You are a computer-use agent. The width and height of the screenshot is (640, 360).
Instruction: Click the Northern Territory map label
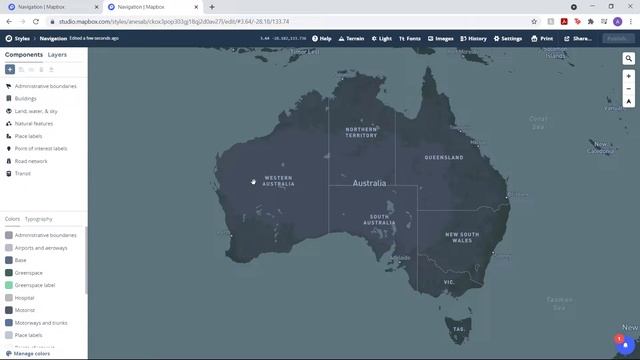tap(361, 132)
